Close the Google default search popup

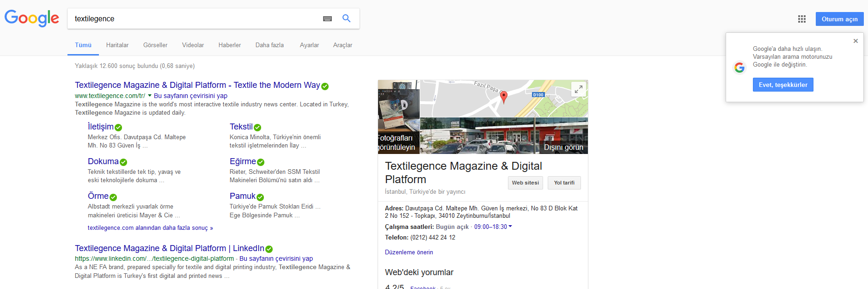pos(855,41)
